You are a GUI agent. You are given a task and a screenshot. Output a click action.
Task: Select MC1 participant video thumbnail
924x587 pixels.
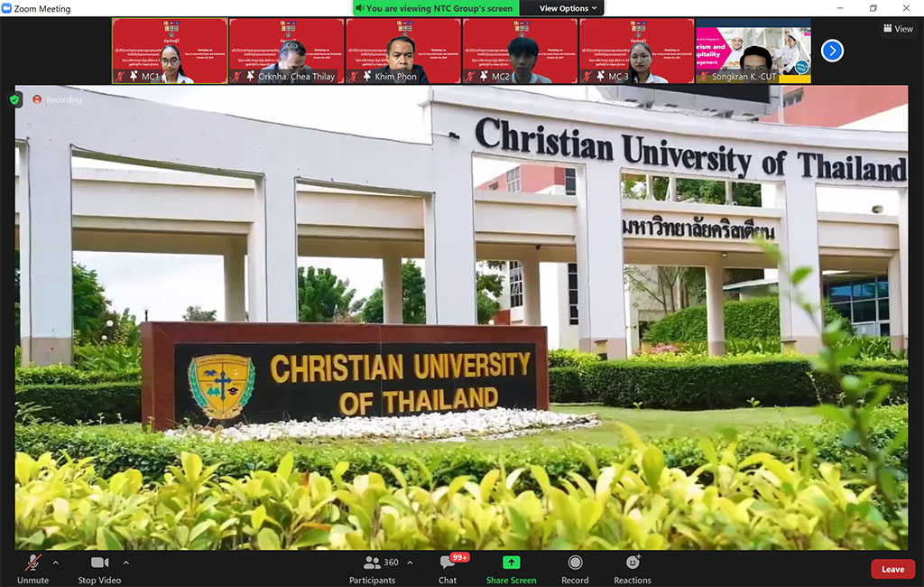point(170,51)
